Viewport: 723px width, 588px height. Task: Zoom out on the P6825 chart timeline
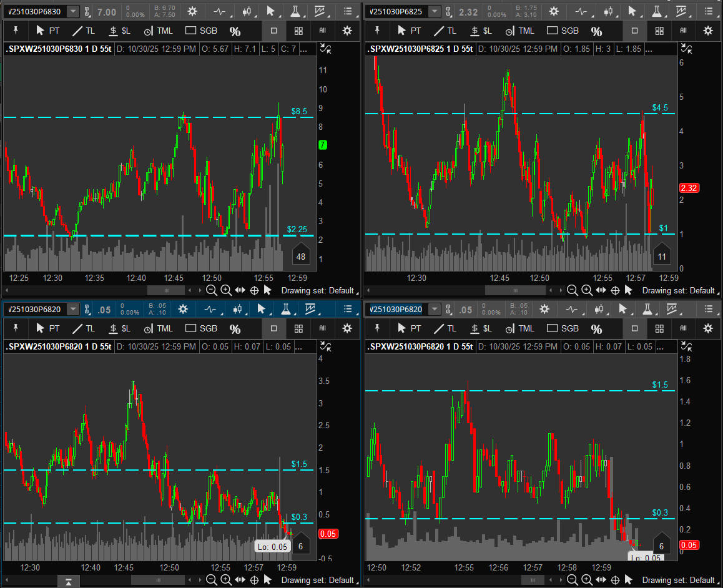click(572, 290)
